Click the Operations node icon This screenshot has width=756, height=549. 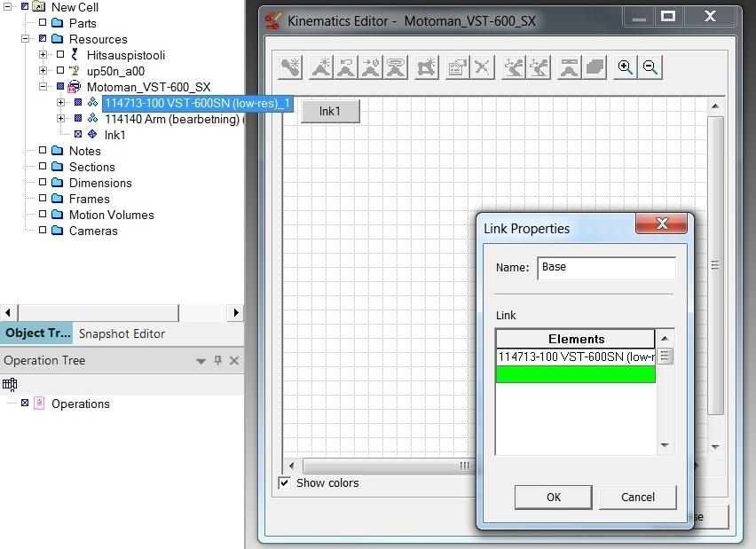39,403
